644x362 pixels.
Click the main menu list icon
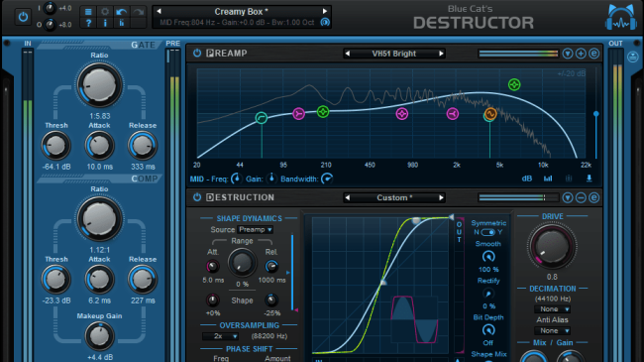point(88,12)
